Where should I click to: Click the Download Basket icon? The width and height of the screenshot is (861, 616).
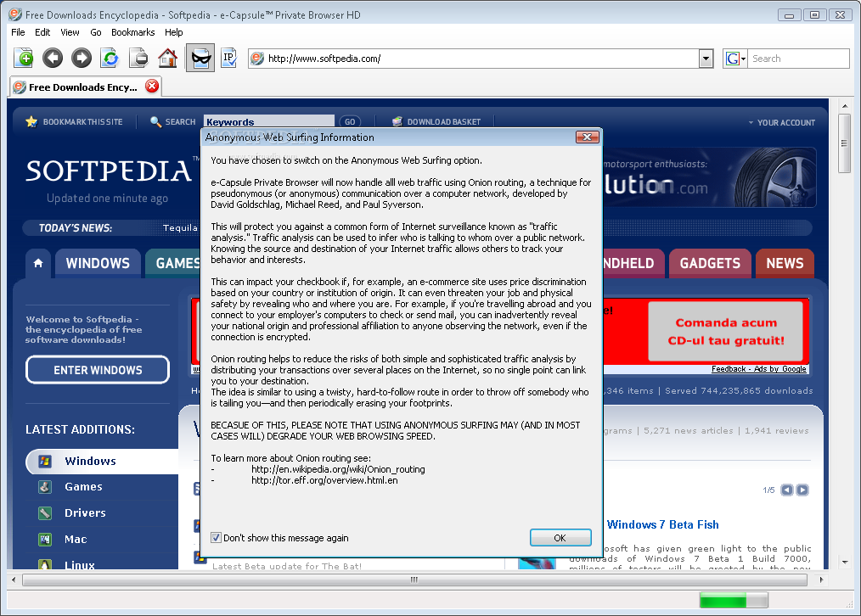point(397,121)
